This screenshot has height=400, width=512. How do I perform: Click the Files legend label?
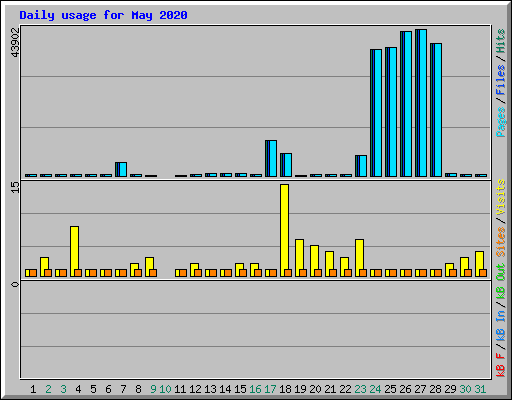click(501, 79)
